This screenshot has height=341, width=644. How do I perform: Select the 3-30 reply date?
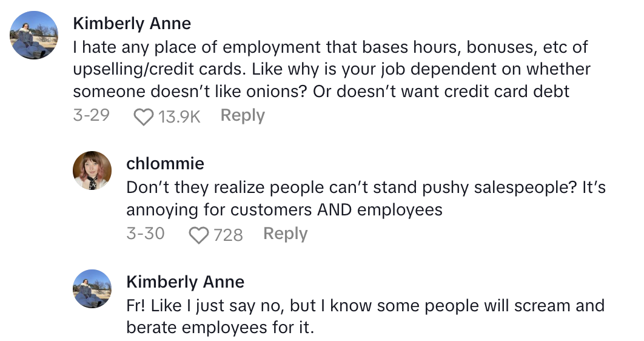point(145,234)
